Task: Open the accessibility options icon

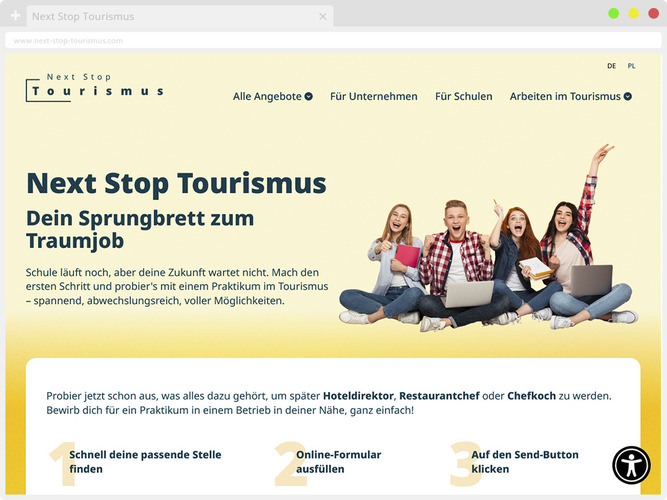Action: (631, 465)
